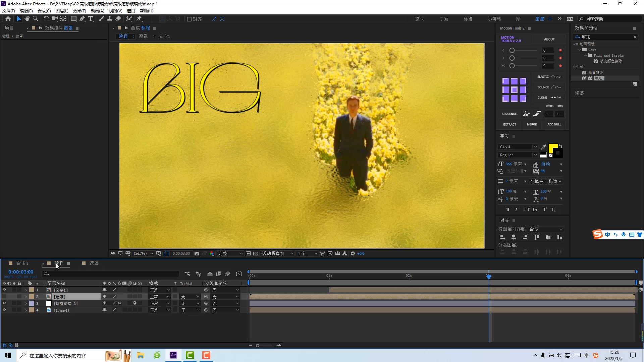Open the C4 v.4 font family dropdown
Viewport: 644px width, 362px height.
[x=518, y=147]
